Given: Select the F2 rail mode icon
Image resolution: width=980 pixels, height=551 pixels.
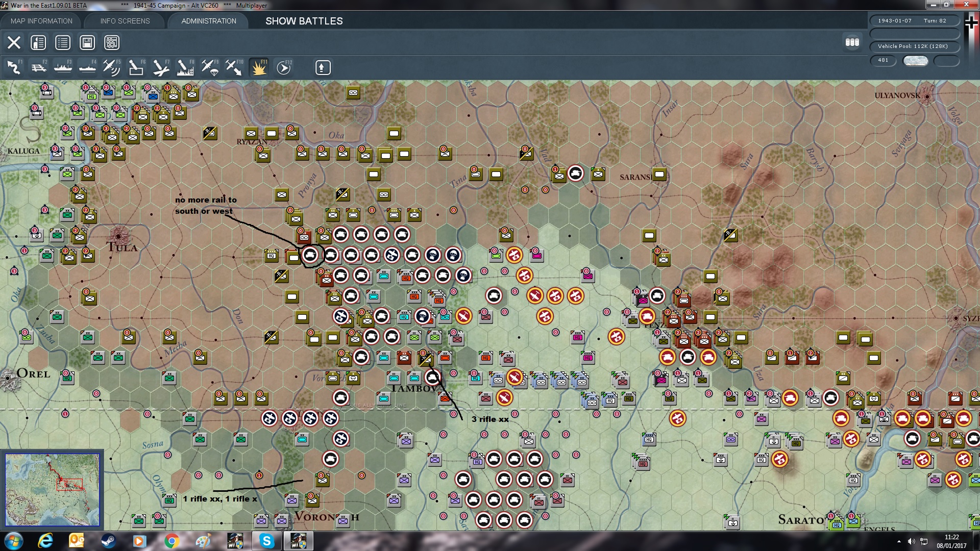Looking at the screenshot, I should [x=38, y=67].
